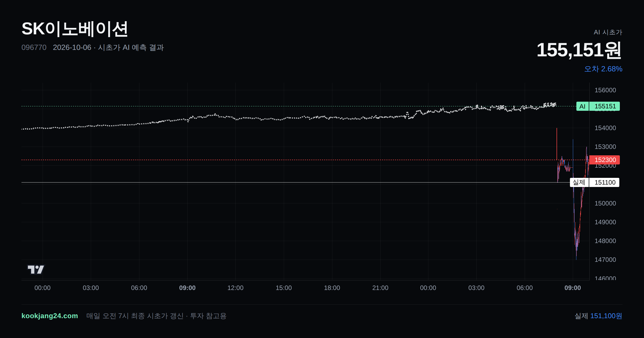Image resolution: width=644 pixels, height=338 pixels.
Task: Click the 154000 price axis label
Action: pos(605,128)
